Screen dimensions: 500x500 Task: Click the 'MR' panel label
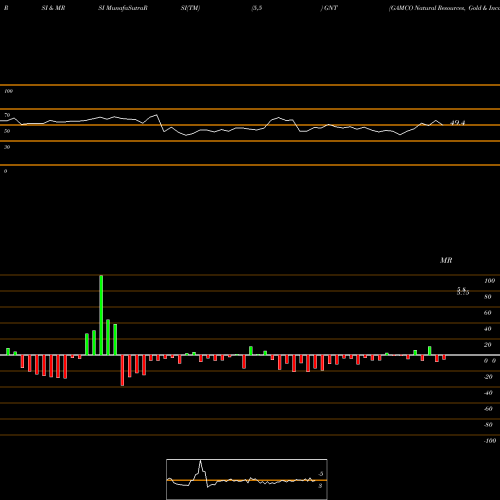coord(446,260)
